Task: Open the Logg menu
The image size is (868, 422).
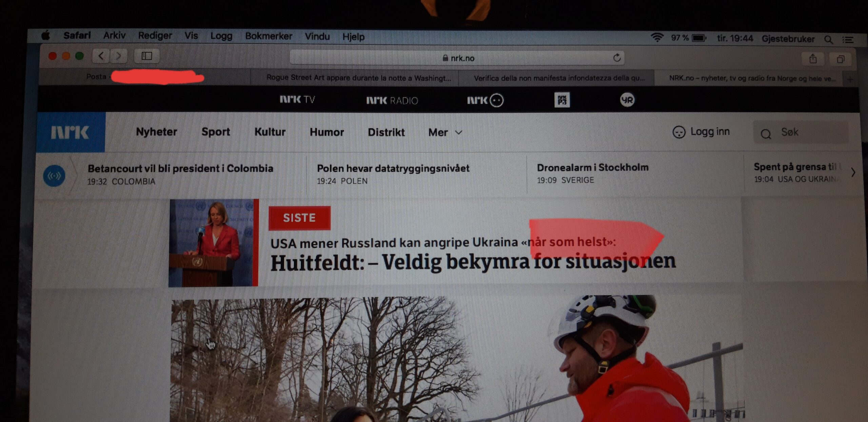Action: click(x=221, y=36)
